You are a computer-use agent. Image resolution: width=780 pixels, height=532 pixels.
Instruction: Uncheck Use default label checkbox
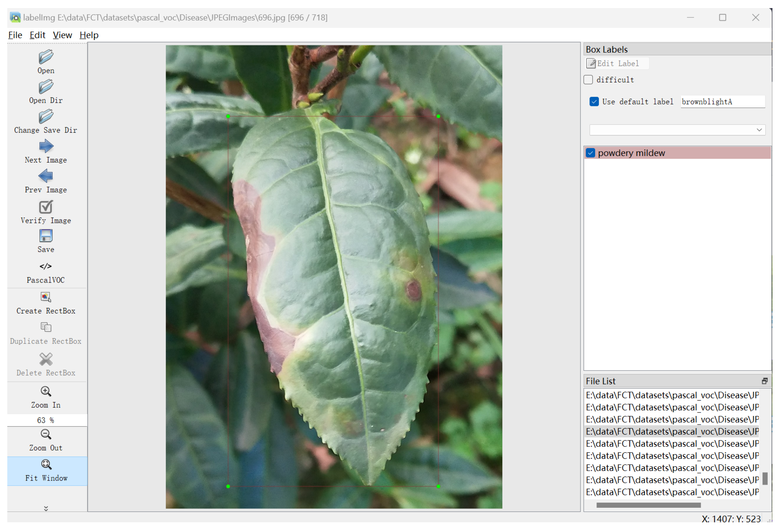(594, 102)
